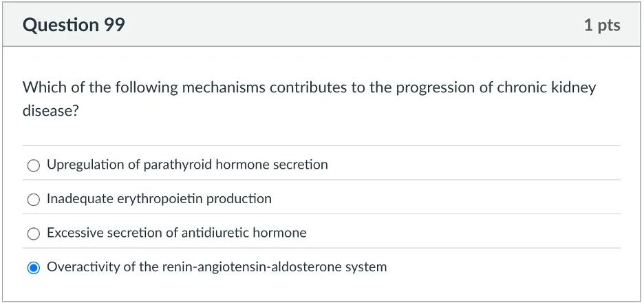Choose the Inadequate erythropoietin production radio button
The height and width of the screenshot is (303, 644).
pyautogui.click(x=34, y=200)
